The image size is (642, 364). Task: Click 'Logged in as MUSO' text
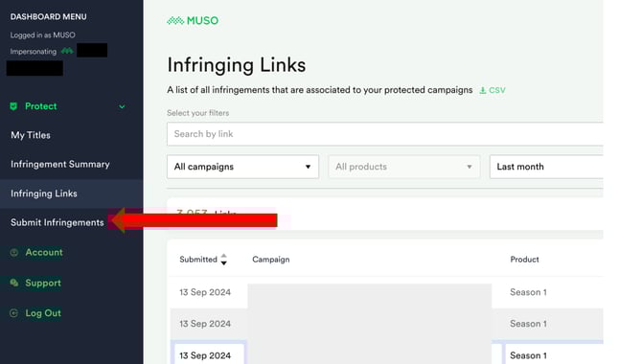pos(42,35)
